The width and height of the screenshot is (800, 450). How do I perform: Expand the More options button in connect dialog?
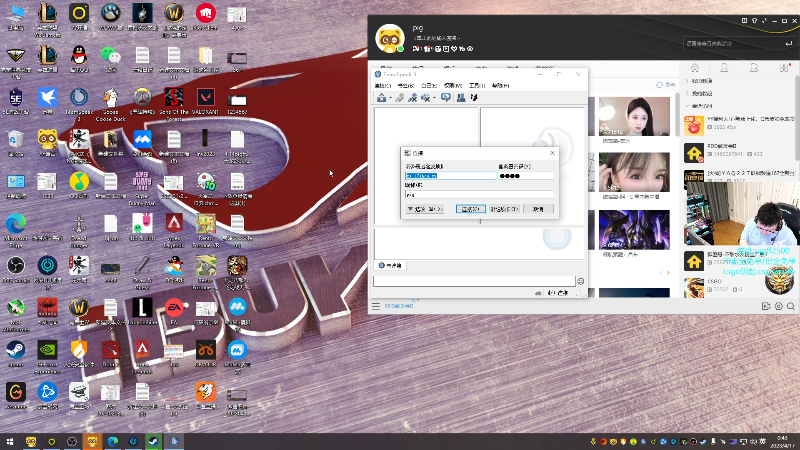tap(425, 209)
